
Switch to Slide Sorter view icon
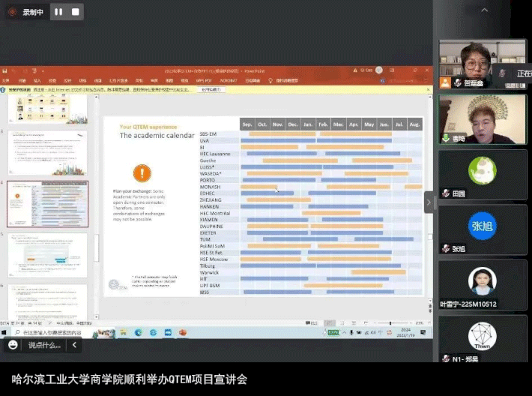coord(342,323)
